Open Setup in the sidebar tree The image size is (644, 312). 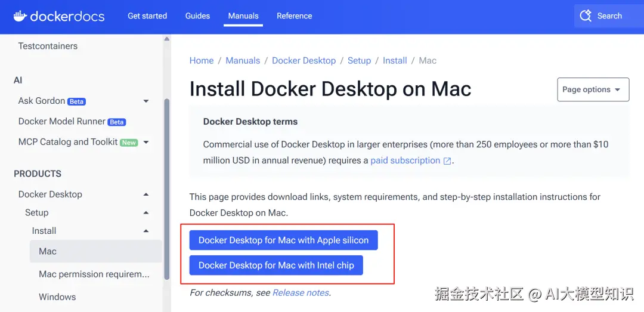36,212
